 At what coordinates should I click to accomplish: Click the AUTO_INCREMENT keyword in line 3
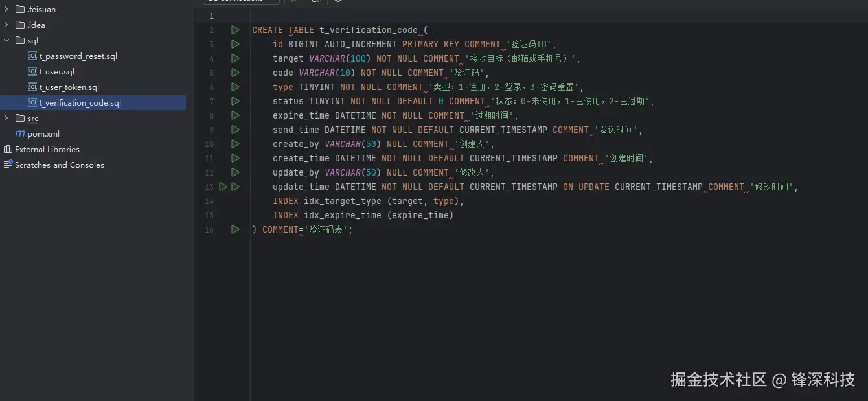[x=361, y=44]
